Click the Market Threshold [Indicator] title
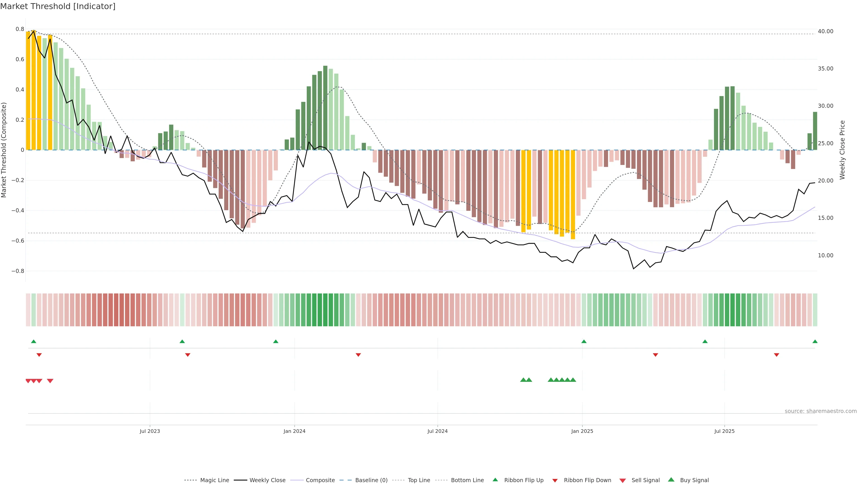Screen dimensions: 868x488 point(58,6)
